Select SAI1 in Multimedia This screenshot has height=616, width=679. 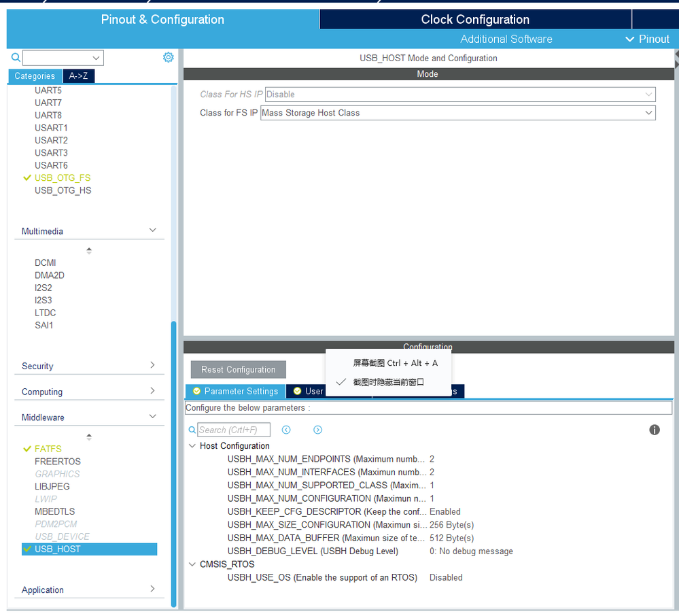tap(43, 325)
